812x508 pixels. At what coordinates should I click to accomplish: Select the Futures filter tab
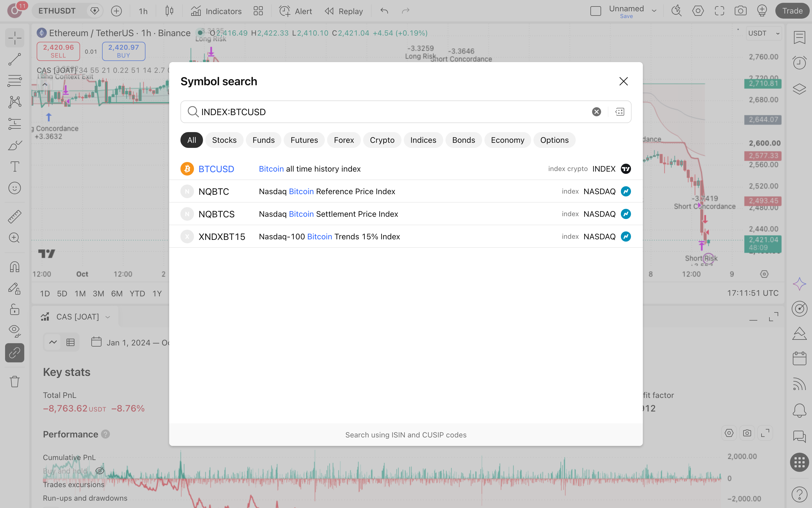(304, 140)
